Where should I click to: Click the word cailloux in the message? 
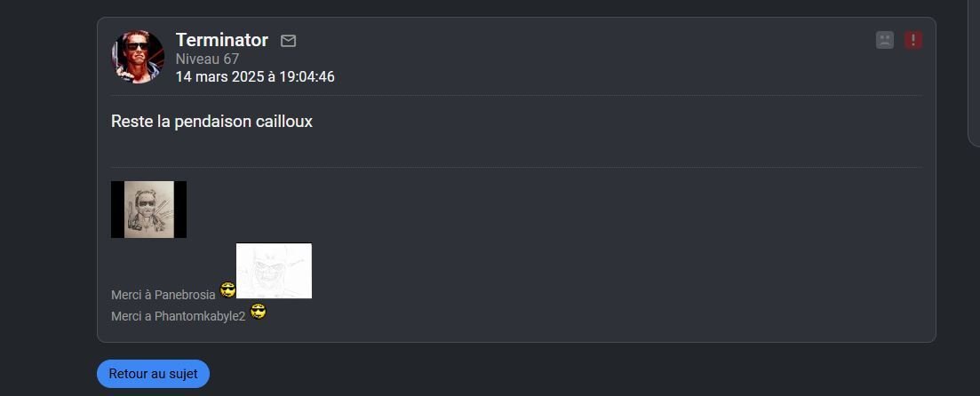[284, 121]
